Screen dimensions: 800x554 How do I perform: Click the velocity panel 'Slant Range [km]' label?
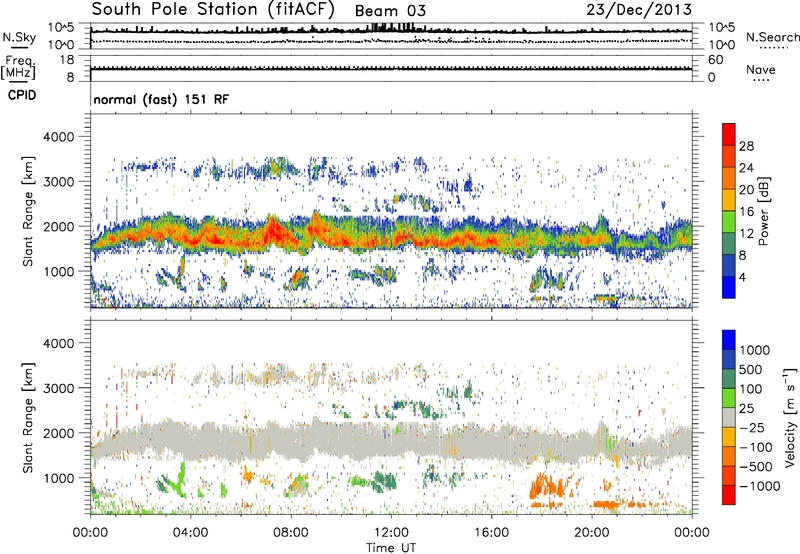click(28, 417)
